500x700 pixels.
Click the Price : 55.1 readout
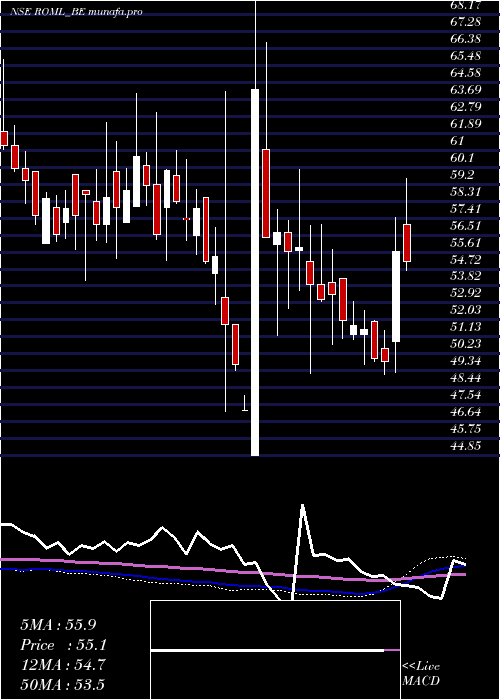coord(64,645)
